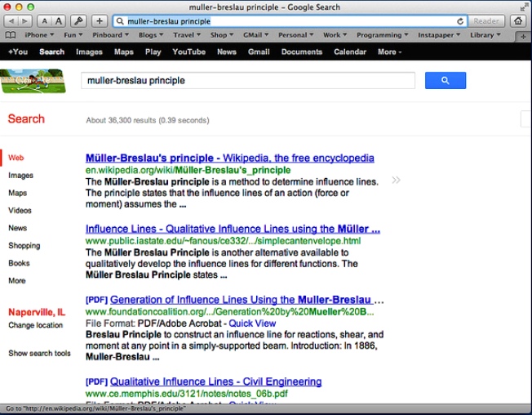Open Qualitative Influence Lines - Civil Engineering result
The width and height of the screenshot is (532, 415).
click(215, 382)
